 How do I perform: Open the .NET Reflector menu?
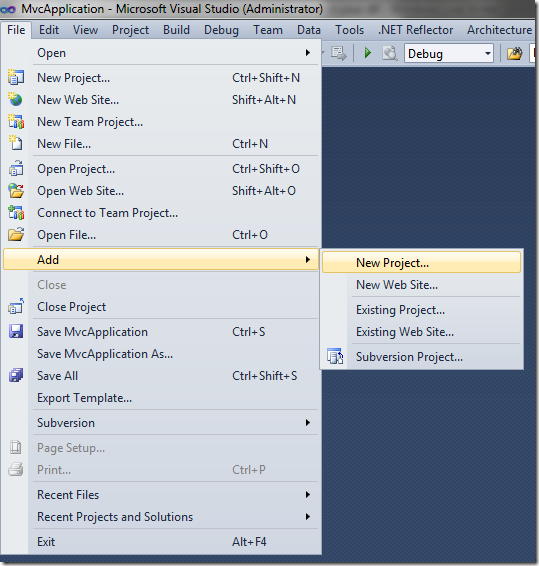point(415,30)
